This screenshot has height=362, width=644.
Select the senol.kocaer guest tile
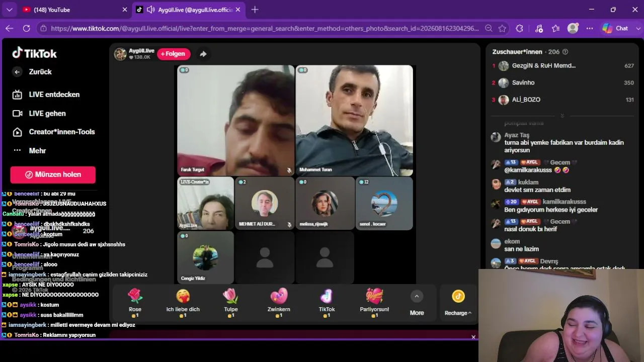tap(384, 204)
